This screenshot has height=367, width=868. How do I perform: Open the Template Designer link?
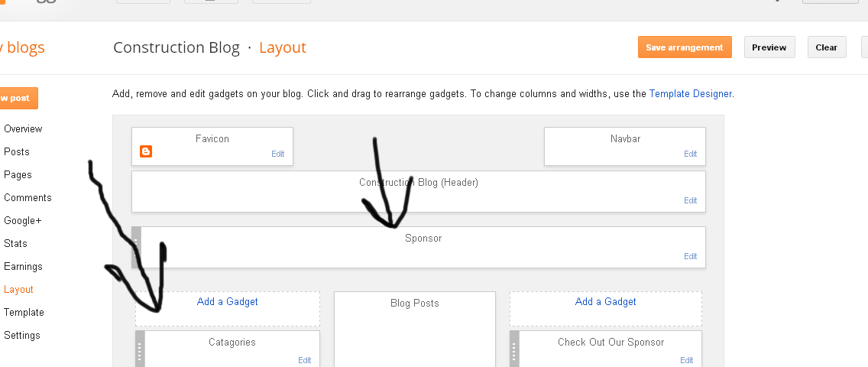coord(690,93)
